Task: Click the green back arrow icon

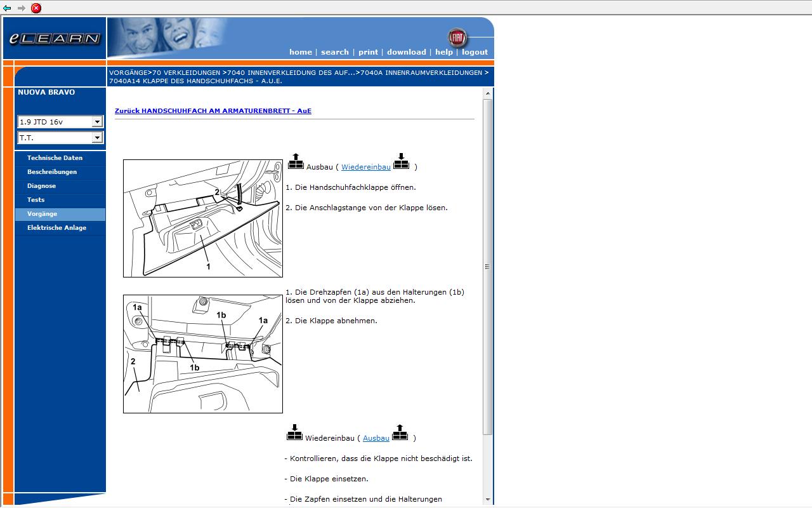Action: (7, 8)
